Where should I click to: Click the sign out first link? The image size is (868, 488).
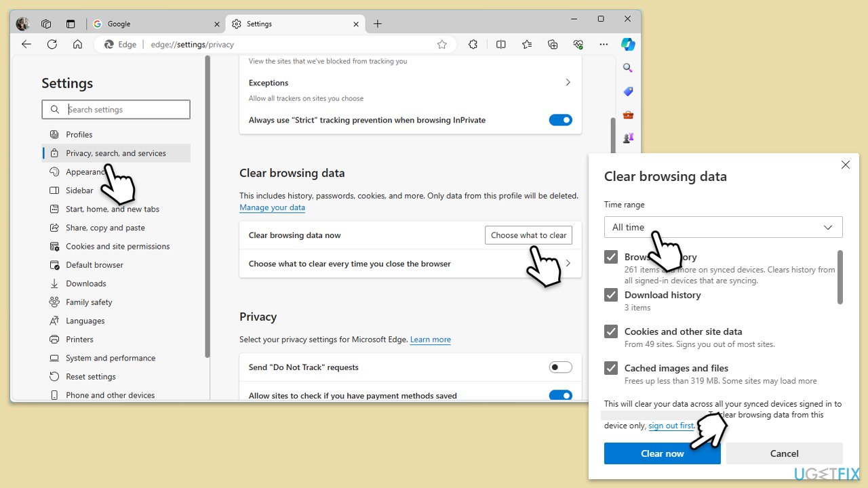click(x=671, y=426)
